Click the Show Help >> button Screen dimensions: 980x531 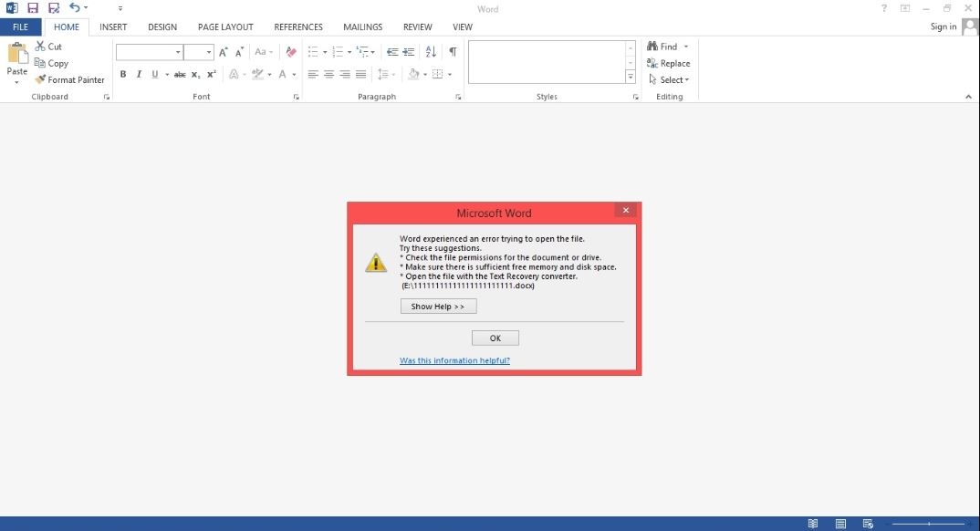[x=438, y=307]
